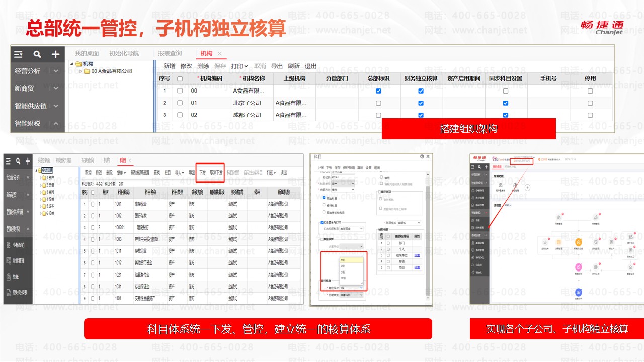Image resolution: width=644 pixels, height=362 pixels.
Task: Click the circled plus under 常用功能 in the dashboard
Action: [528, 188]
